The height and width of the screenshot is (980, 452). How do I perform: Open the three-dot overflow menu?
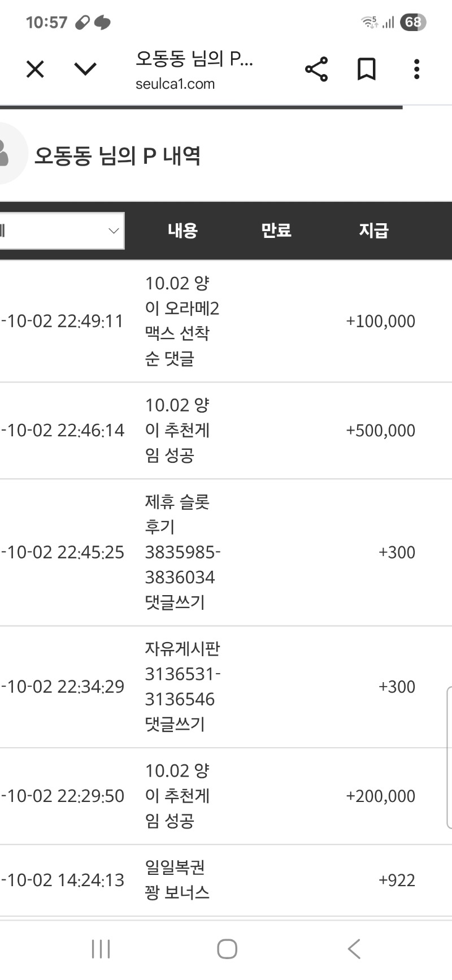pyautogui.click(x=416, y=70)
